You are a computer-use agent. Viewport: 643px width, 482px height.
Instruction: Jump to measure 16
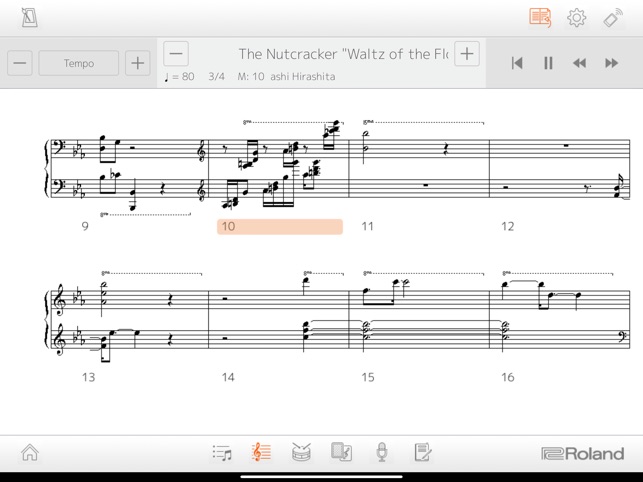click(x=508, y=377)
